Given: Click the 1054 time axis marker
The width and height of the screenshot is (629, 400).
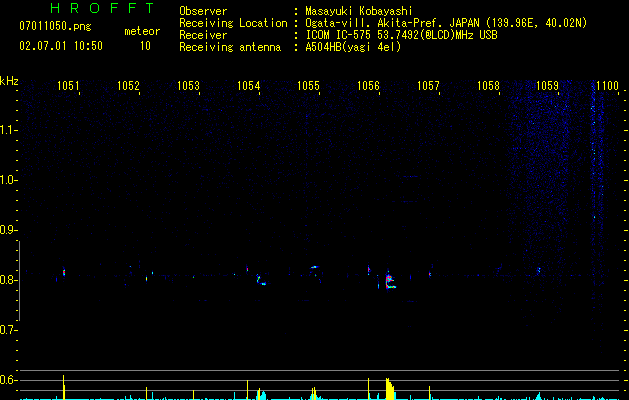Looking at the screenshot, I should click(x=248, y=86).
